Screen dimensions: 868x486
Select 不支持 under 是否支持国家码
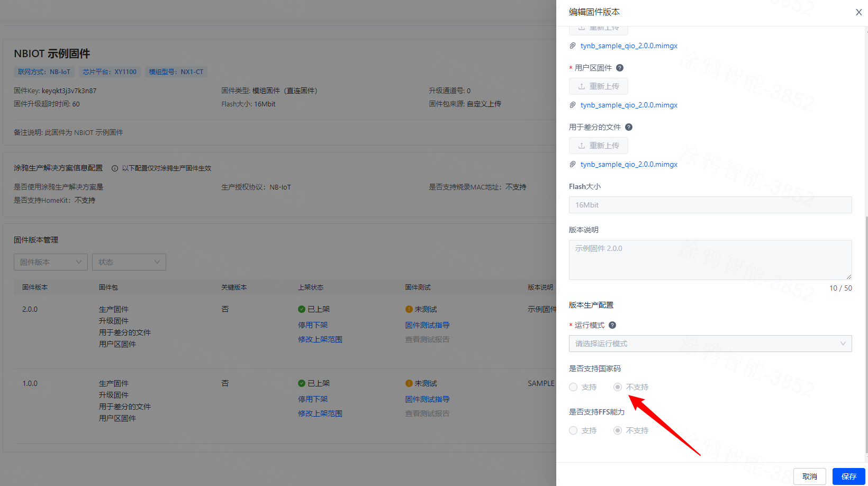(618, 387)
